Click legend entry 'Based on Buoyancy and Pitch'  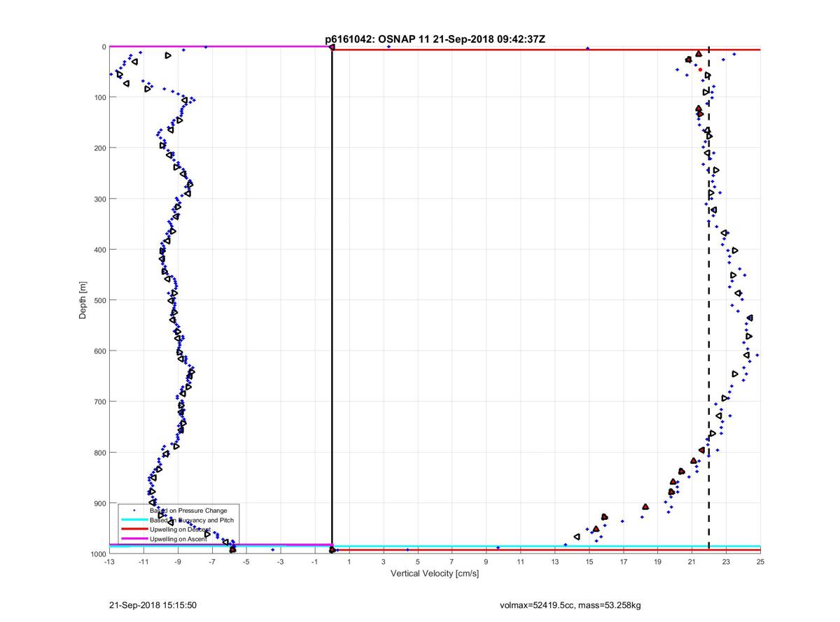[x=192, y=520]
